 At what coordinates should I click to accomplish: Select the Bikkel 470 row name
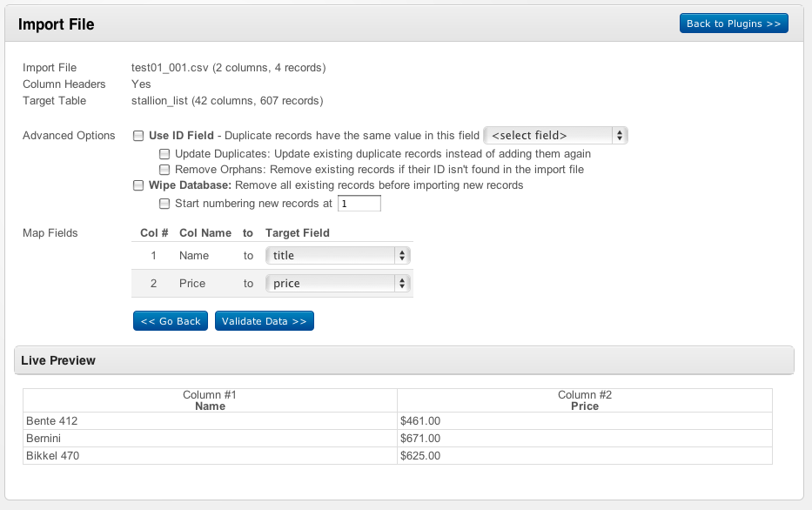point(210,456)
